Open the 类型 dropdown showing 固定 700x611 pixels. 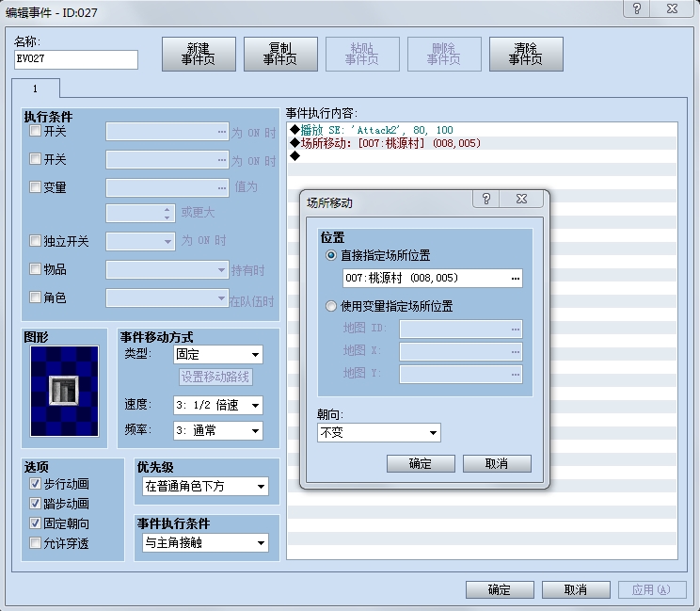218,355
